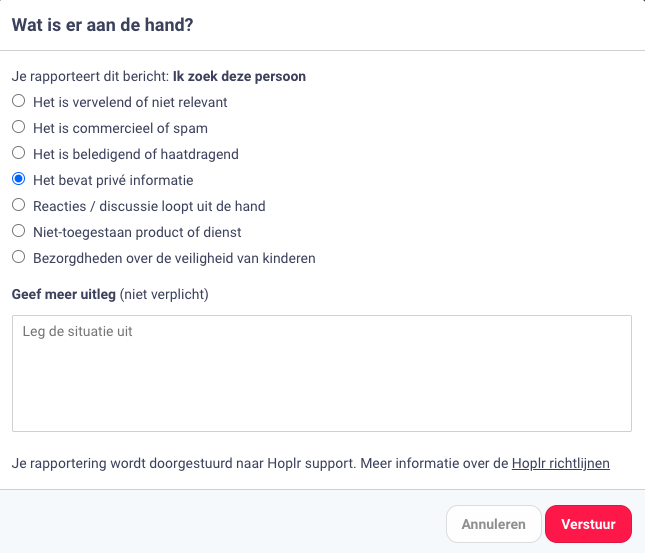Click the 'Niet-toegestaan product of dienst' label text
The width and height of the screenshot is (645, 553).
137,232
